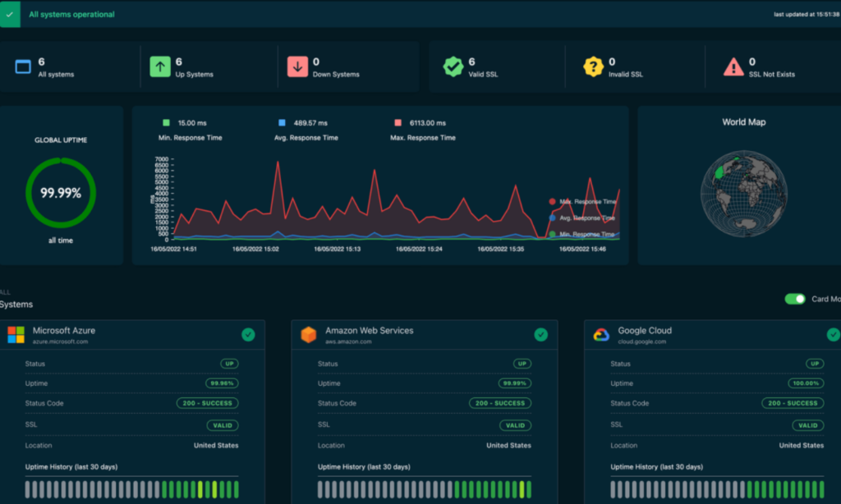
Task: Click the green Up Systems arrow icon
Action: 160,66
